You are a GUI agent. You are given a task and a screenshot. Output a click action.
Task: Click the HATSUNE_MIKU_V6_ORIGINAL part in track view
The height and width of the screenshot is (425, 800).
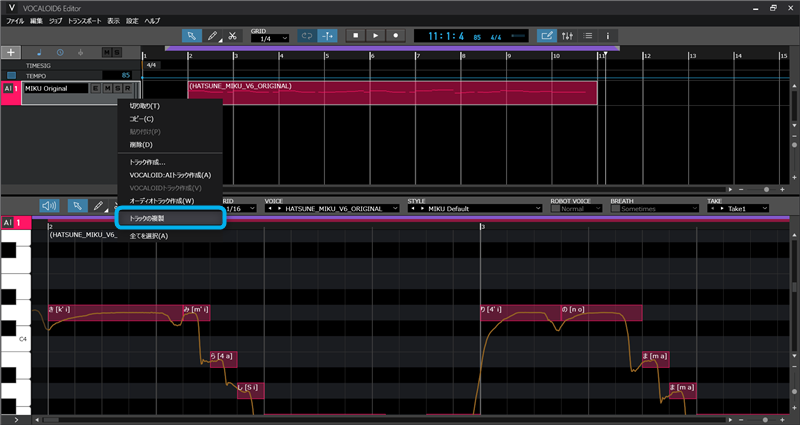pyautogui.click(x=392, y=93)
